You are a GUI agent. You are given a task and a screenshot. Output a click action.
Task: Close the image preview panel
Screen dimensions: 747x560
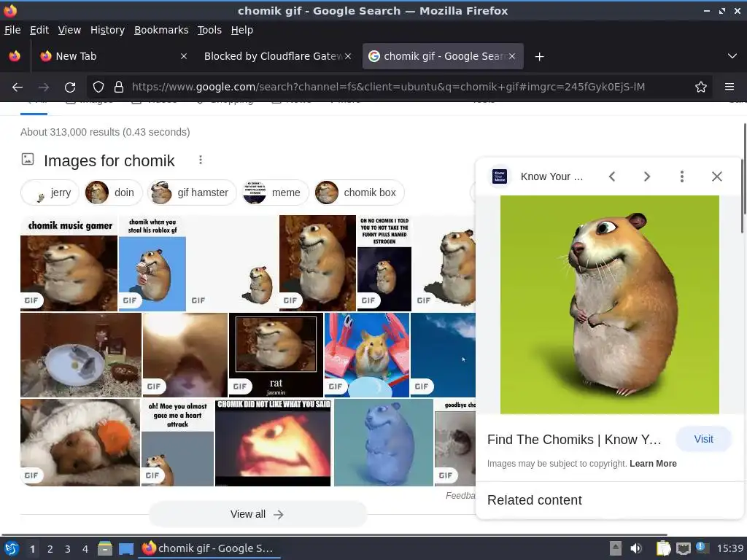716,176
